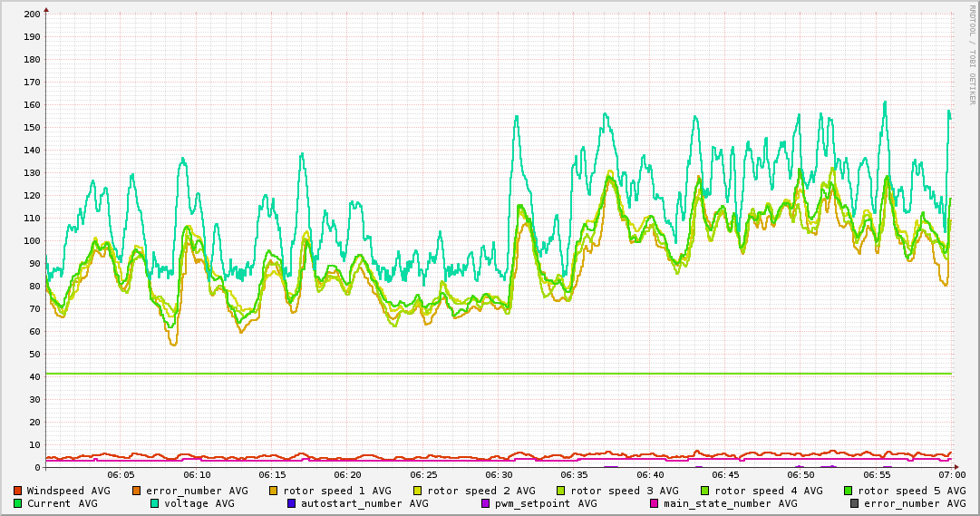Viewport: 980px width, 516px height.
Task: Select the 'rotor speed 4 AVG' label
Action: [768, 491]
